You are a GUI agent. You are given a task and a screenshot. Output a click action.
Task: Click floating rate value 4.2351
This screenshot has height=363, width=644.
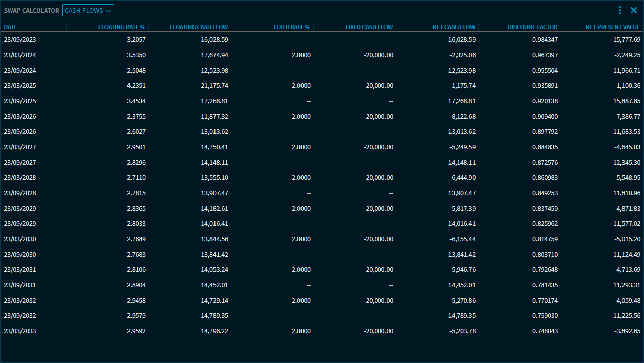(136, 85)
